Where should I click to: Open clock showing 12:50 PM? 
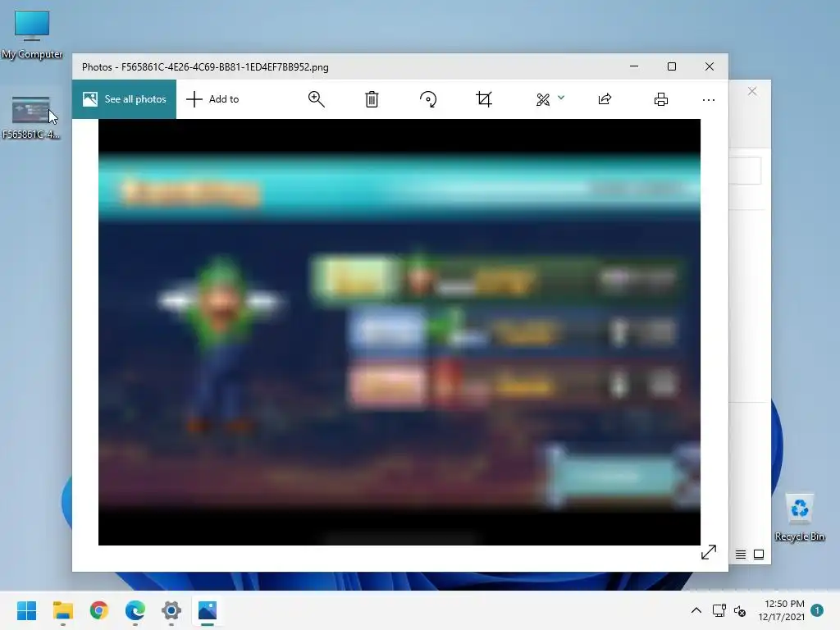[x=781, y=610]
